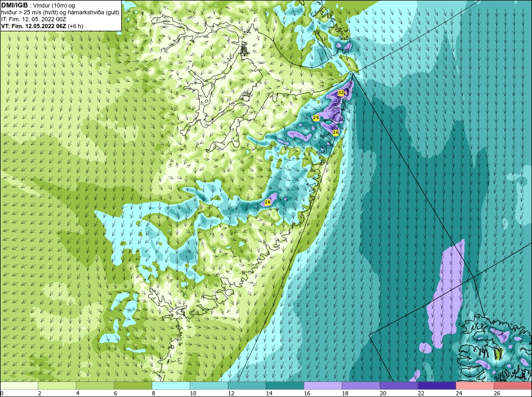Viewport: 532px width, 397px height.
Task: Click the legend scale label 4
Action: (x=77, y=393)
